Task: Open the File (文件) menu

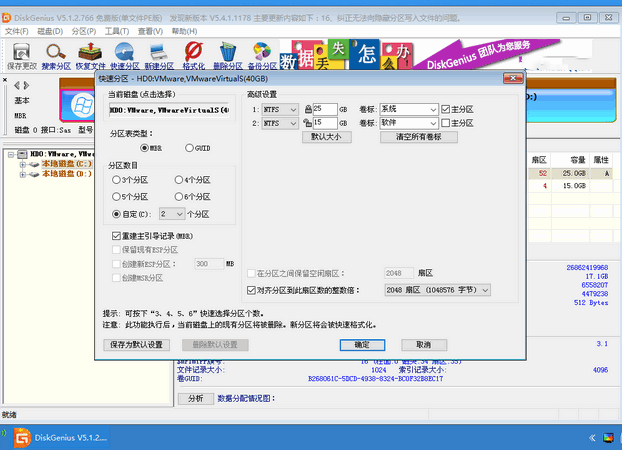Action: coord(17,31)
